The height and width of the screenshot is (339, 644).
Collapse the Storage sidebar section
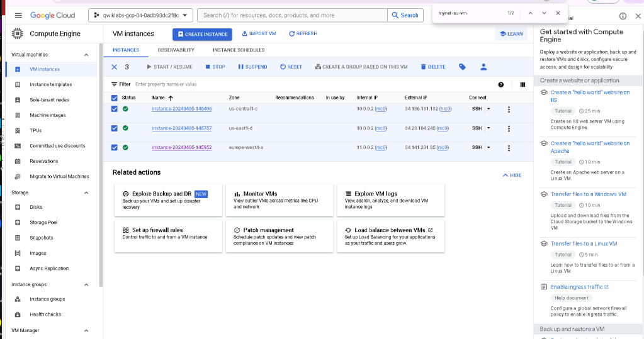pos(86,192)
